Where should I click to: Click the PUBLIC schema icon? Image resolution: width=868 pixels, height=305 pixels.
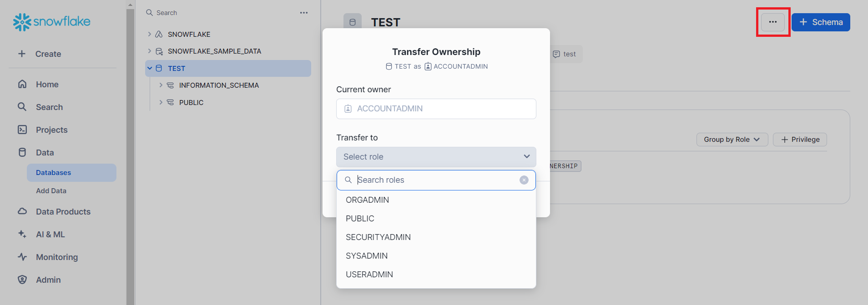click(170, 102)
